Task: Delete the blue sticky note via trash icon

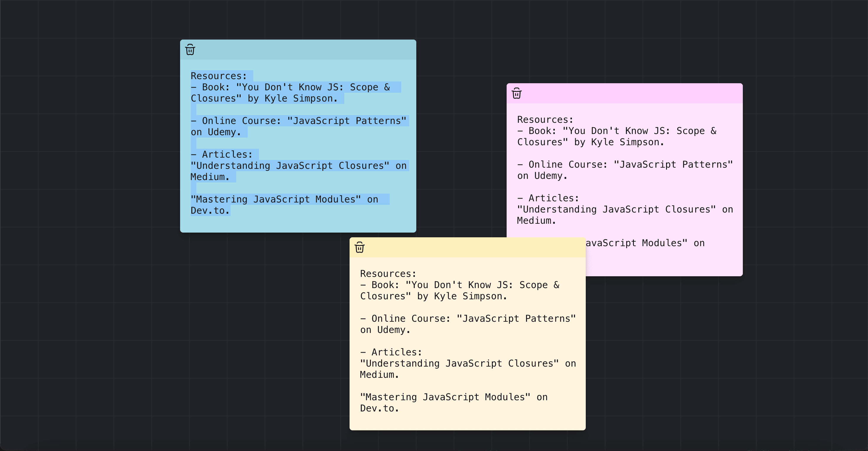Action: [190, 50]
